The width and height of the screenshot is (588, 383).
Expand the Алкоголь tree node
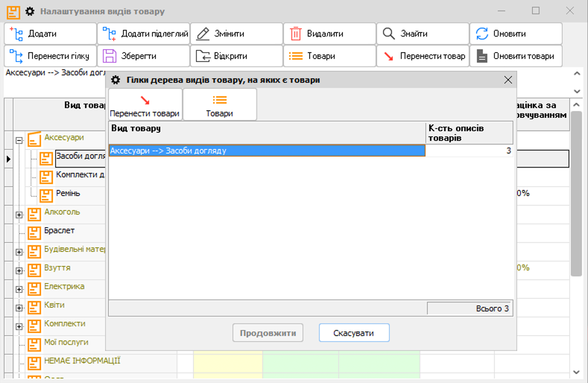(x=19, y=215)
